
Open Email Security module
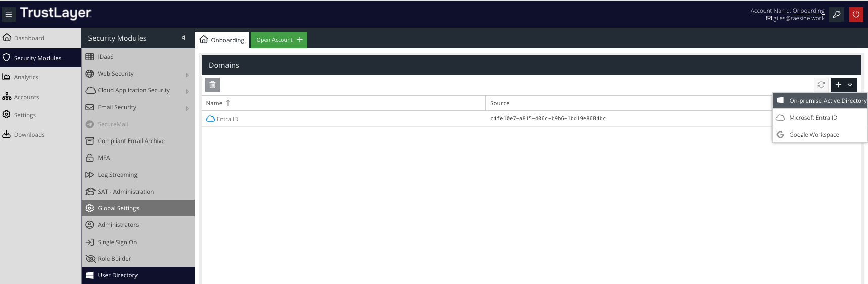click(138, 107)
